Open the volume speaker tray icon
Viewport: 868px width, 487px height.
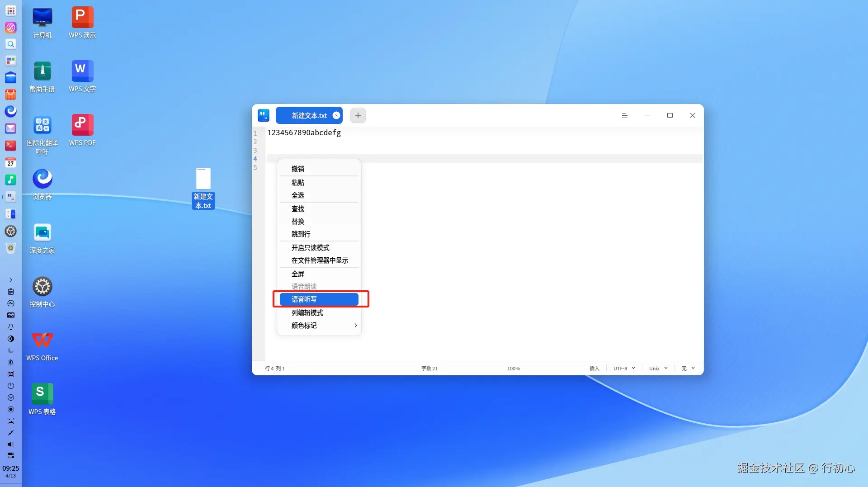tap(11, 444)
